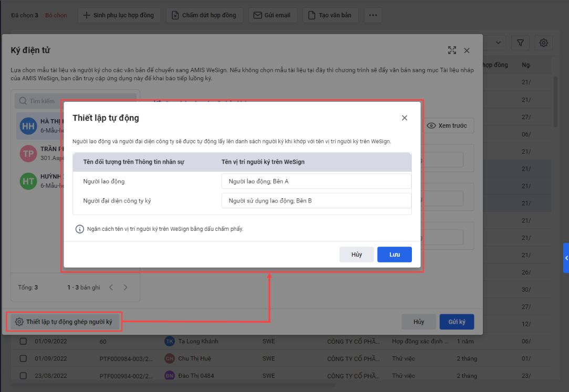
Task: Open dropdown arrow beside filter icon
Action: pyautogui.click(x=498, y=43)
